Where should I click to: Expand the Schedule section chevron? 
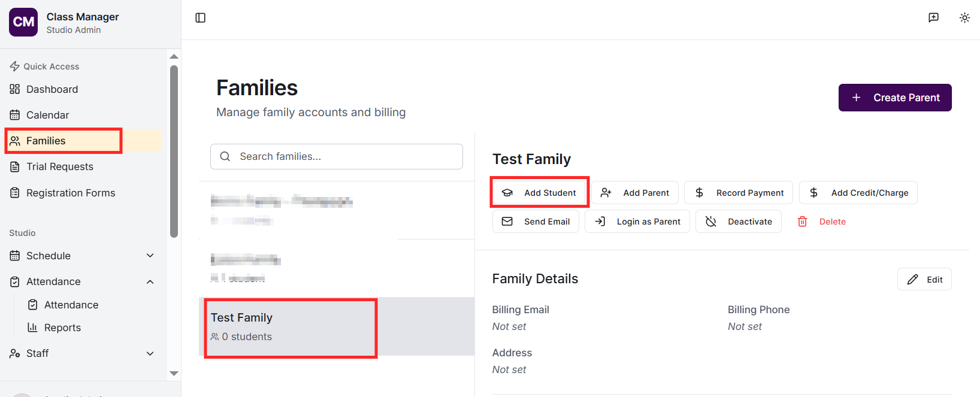[x=150, y=256]
